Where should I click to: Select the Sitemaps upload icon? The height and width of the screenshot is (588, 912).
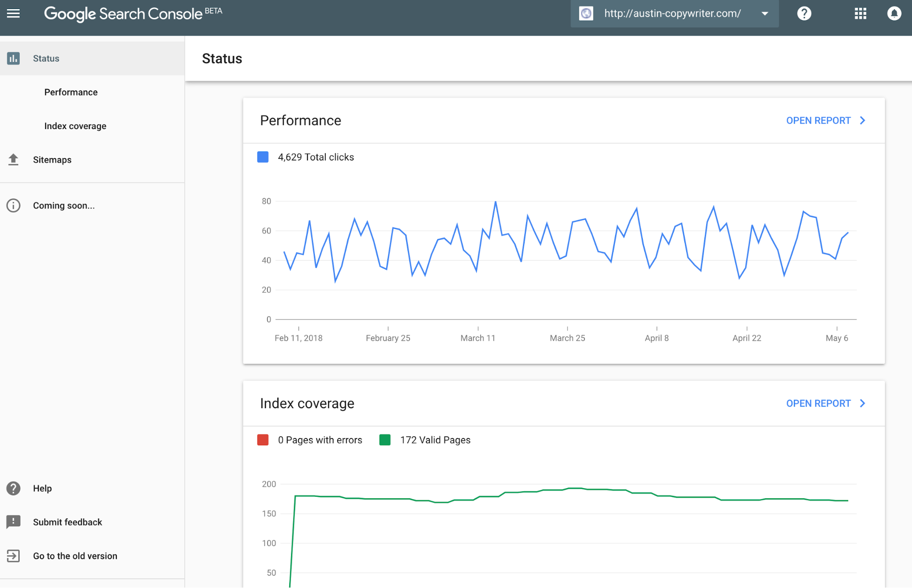pos(13,160)
